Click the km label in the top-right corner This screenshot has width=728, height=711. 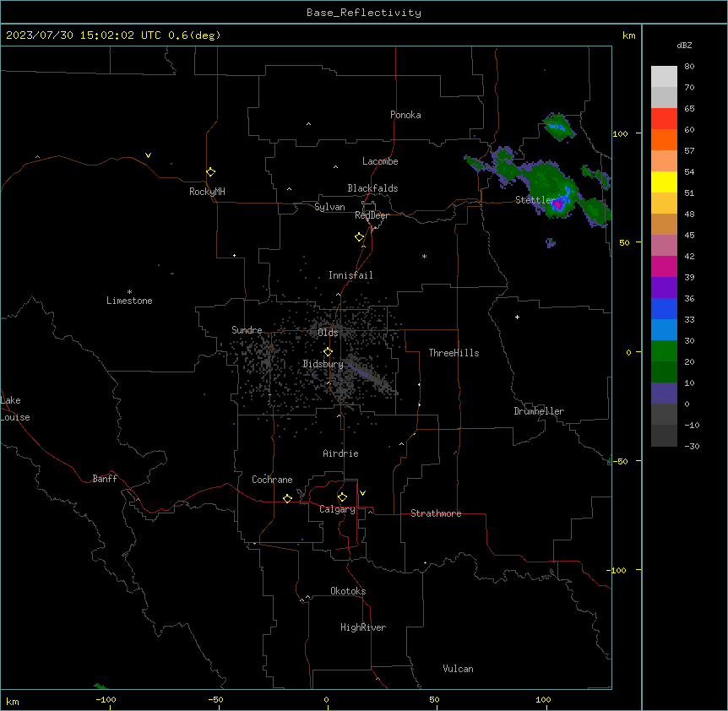[628, 35]
